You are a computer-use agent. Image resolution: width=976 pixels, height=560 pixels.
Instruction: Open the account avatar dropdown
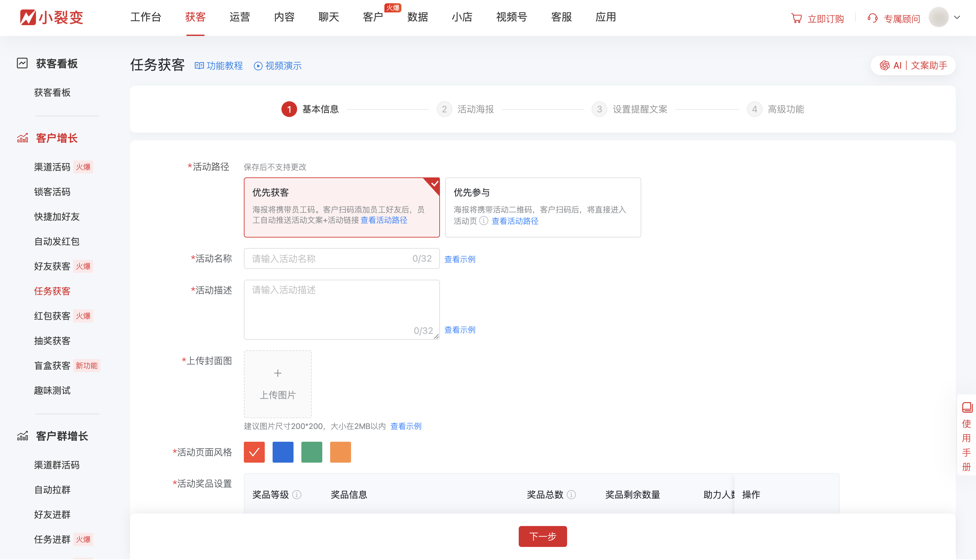coord(939,17)
